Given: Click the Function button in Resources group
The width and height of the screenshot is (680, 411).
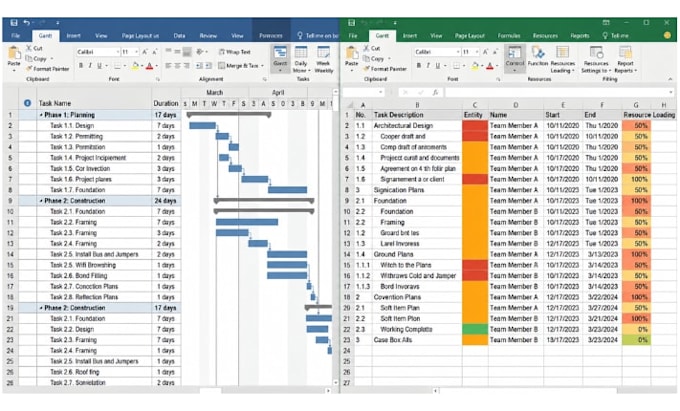Looking at the screenshot, I should pyautogui.click(x=538, y=56).
